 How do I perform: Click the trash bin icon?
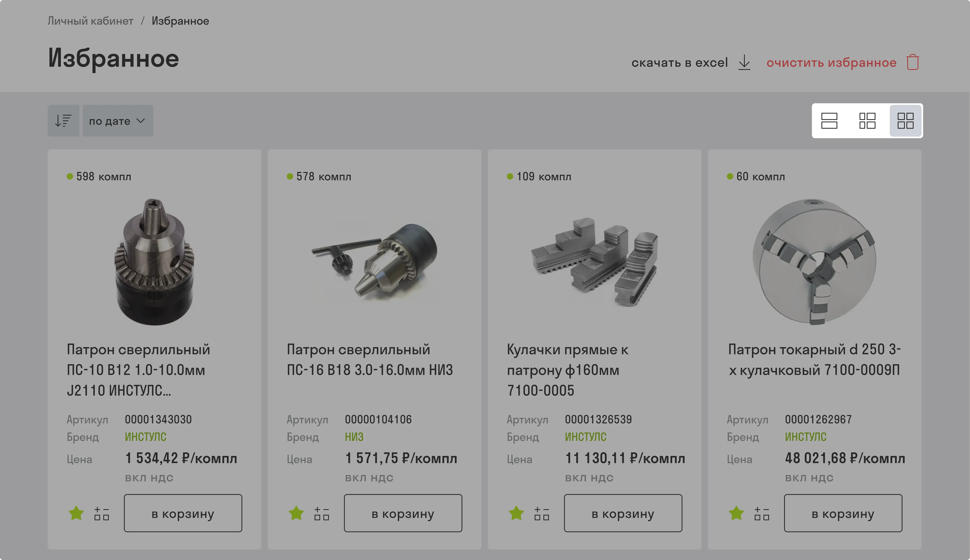913,62
